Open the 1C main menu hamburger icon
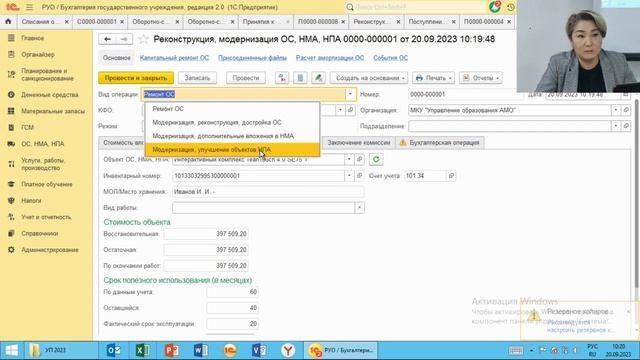 point(29,7)
